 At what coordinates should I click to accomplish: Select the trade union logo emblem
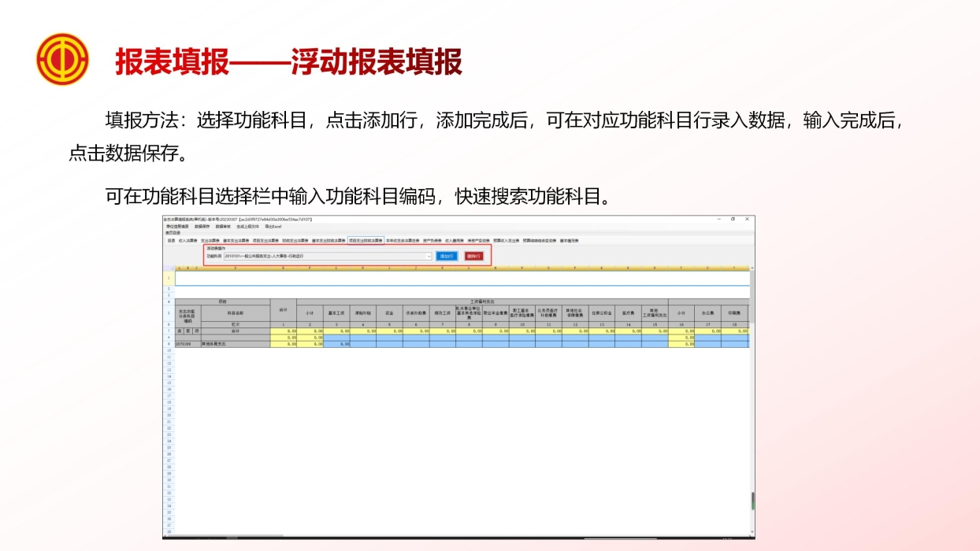coord(63,57)
